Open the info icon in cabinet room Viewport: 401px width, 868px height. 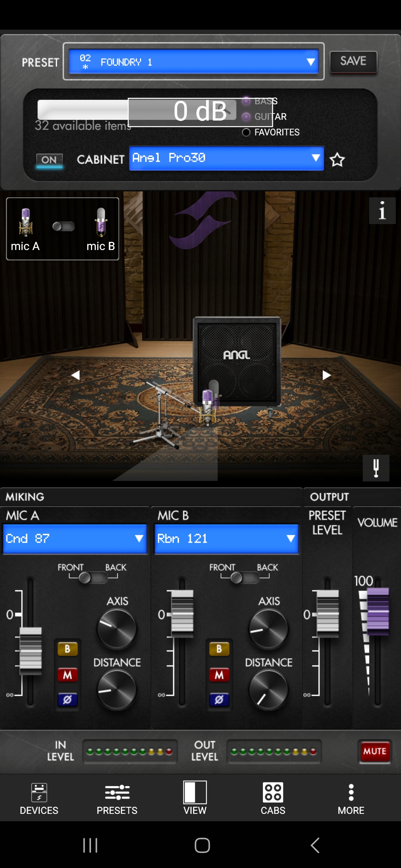(x=382, y=211)
